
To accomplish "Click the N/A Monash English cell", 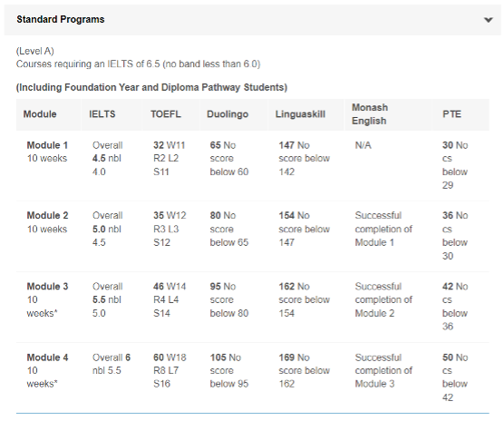I will pos(363,145).
